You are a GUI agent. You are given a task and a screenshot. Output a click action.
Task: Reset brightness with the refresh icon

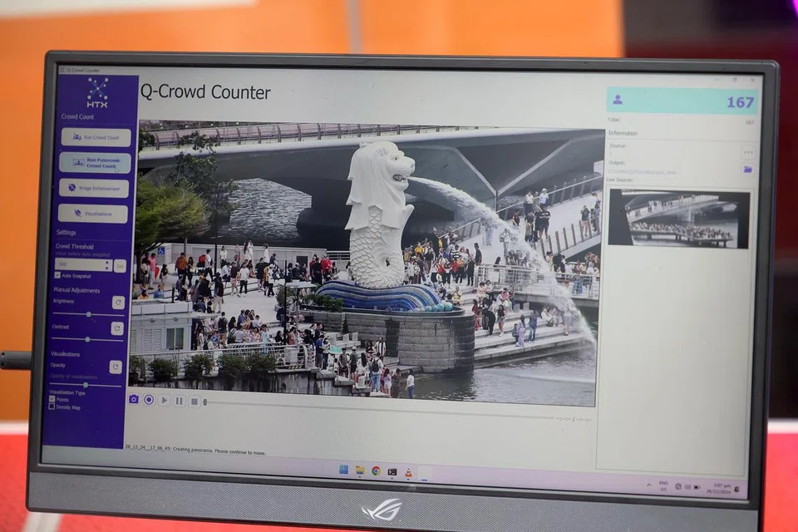click(x=118, y=303)
